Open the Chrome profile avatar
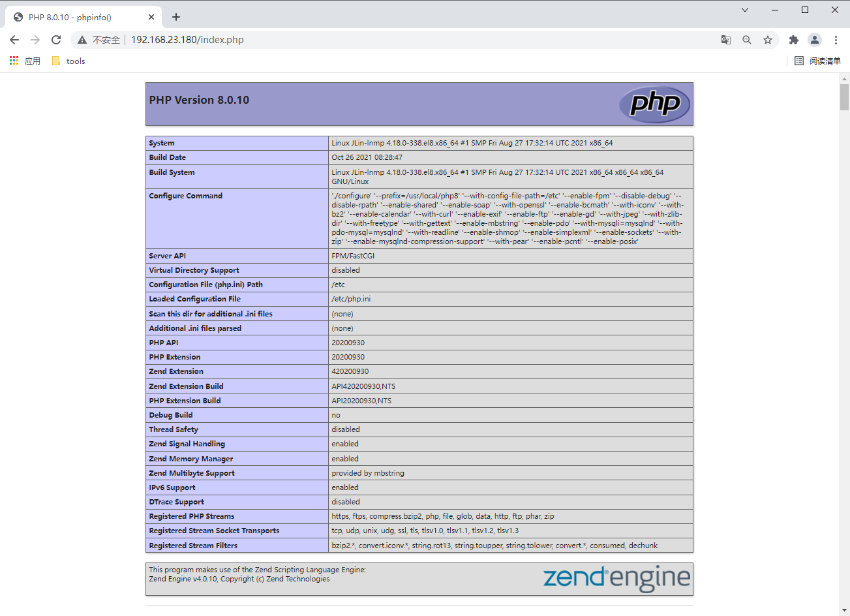This screenshot has height=616, width=850. point(815,40)
